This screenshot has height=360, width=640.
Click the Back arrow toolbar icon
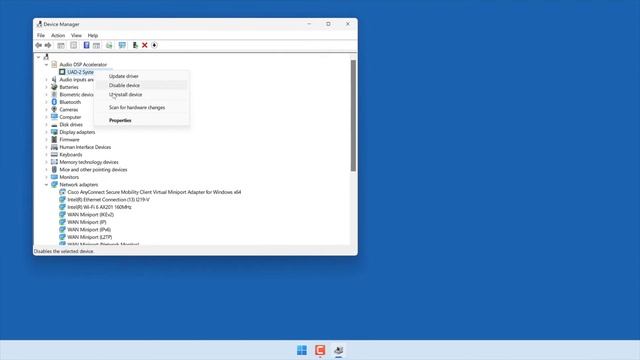(x=38, y=45)
